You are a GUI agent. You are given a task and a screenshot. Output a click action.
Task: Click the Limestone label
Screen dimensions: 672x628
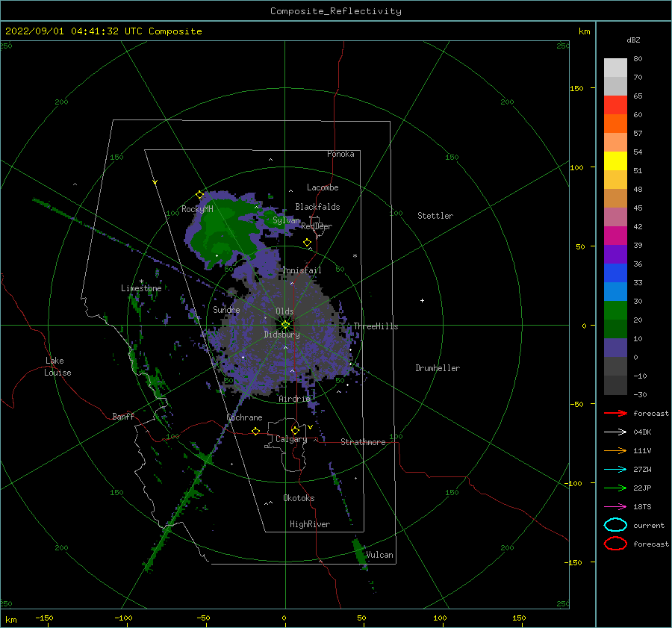pyautogui.click(x=141, y=288)
